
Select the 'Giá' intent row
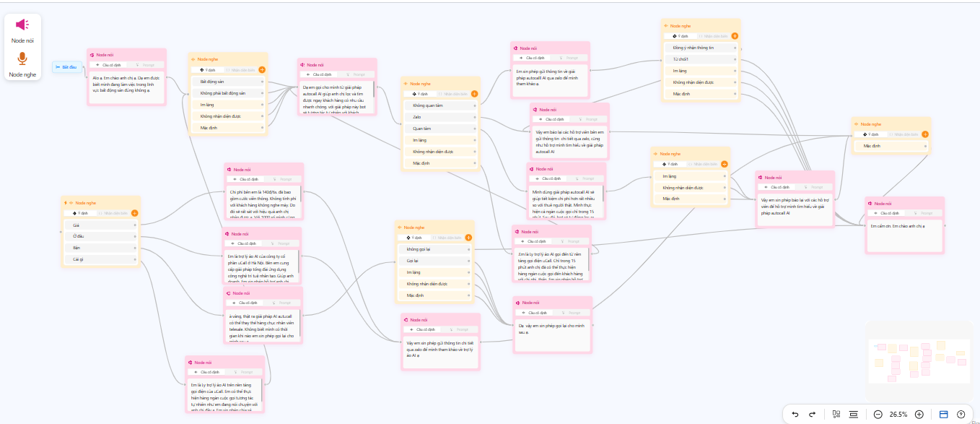(x=101, y=225)
